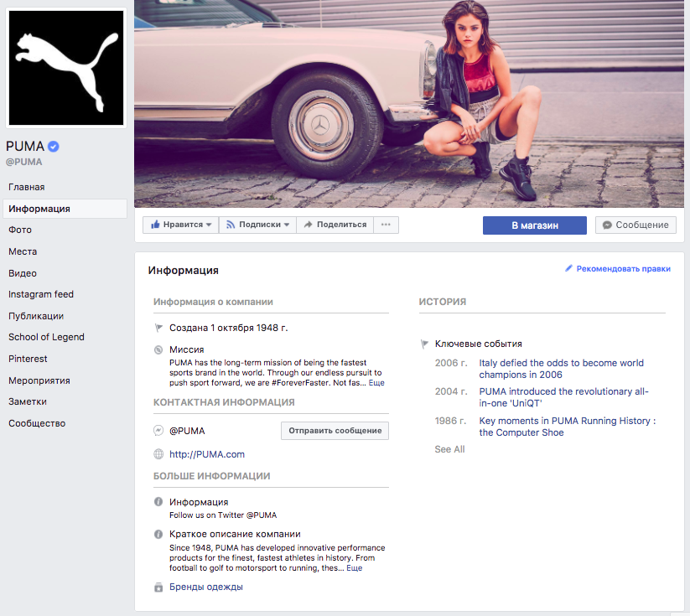
Task: Expand the mission text with Еще
Action: pyautogui.click(x=376, y=383)
